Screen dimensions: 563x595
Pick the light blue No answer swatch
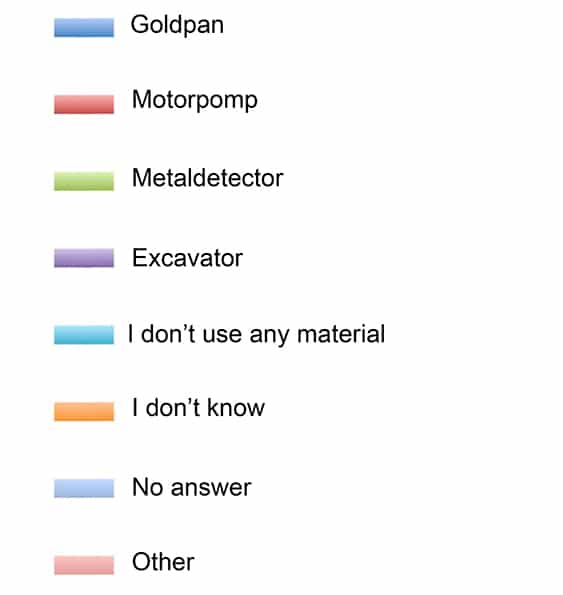tap(84, 488)
